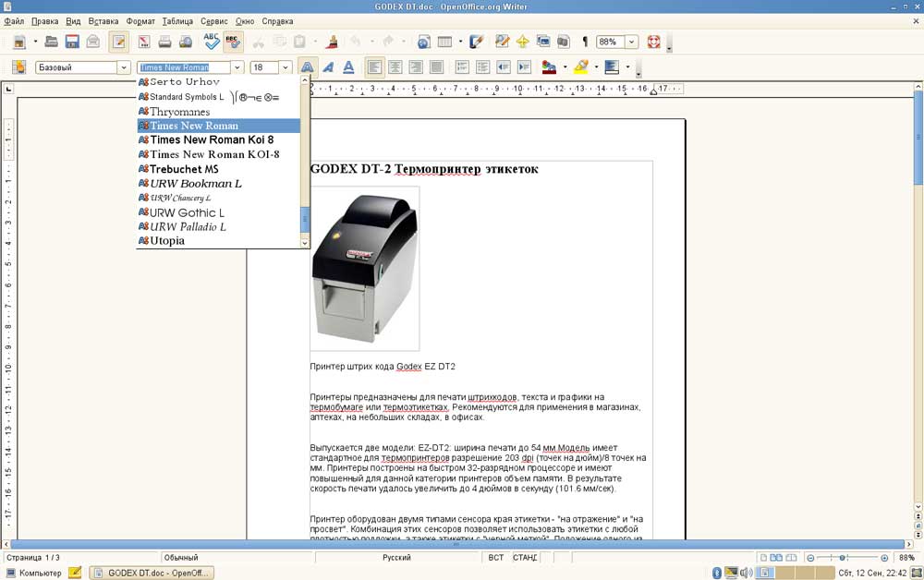This screenshot has width=924, height=580.
Task: Open the Find and Replace tool
Action: [x=502, y=42]
